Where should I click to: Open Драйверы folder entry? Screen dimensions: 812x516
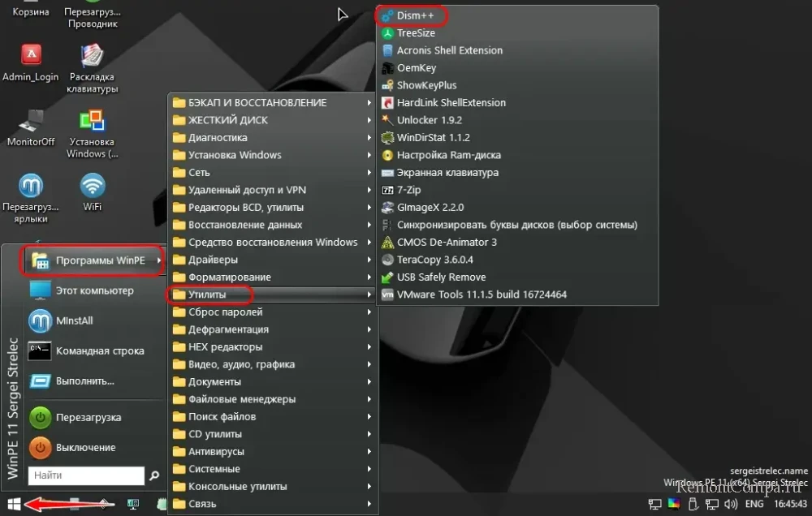(x=273, y=260)
